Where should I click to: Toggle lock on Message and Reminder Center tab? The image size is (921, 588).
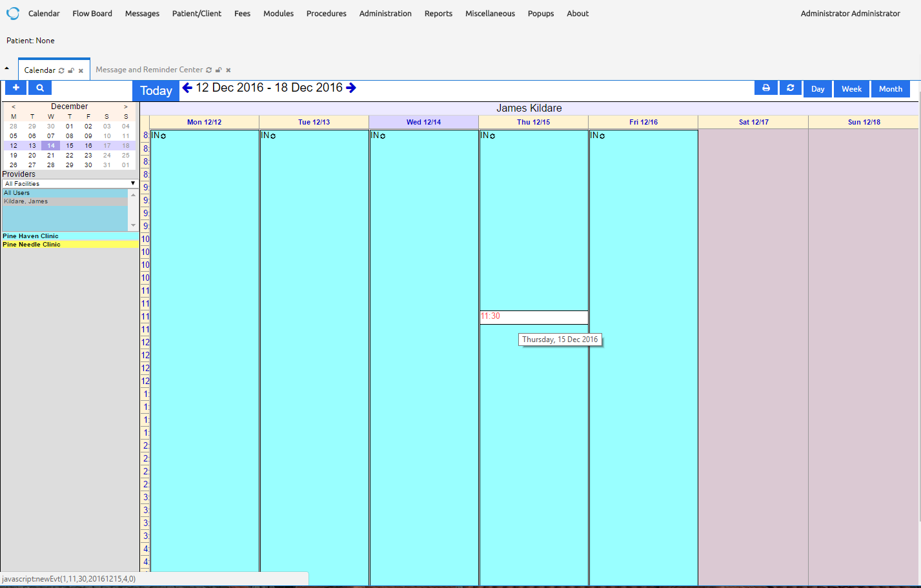(219, 70)
